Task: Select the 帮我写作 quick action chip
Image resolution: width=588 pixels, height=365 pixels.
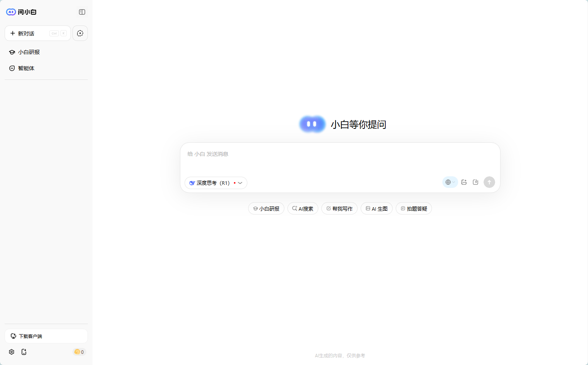Action: pyautogui.click(x=339, y=209)
